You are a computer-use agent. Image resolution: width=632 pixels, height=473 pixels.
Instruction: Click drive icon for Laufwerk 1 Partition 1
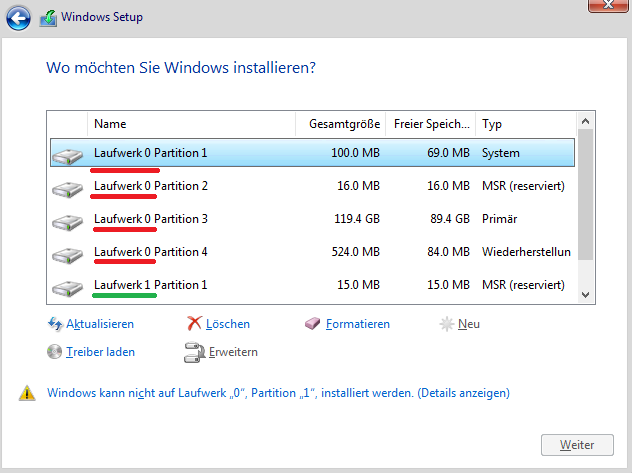pyautogui.click(x=67, y=288)
